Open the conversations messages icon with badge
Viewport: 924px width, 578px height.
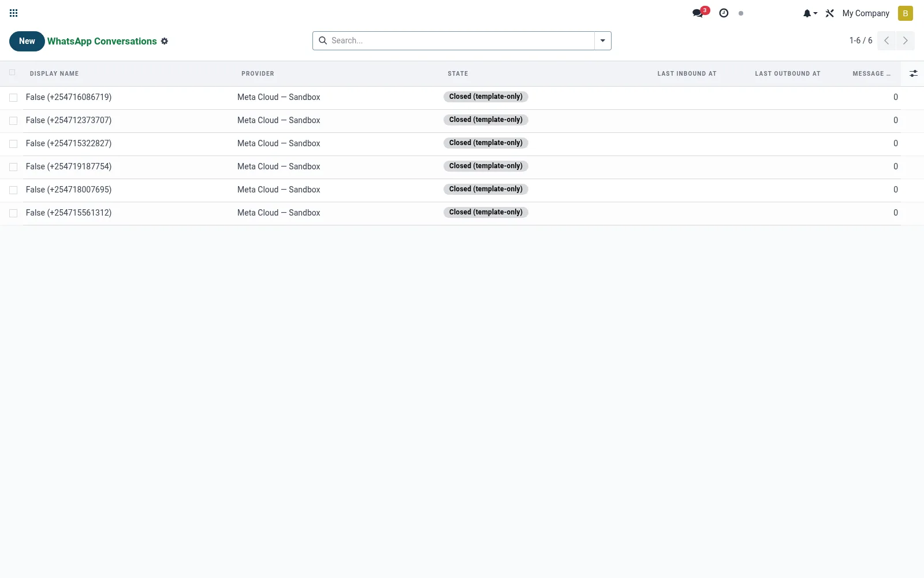click(700, 13)
